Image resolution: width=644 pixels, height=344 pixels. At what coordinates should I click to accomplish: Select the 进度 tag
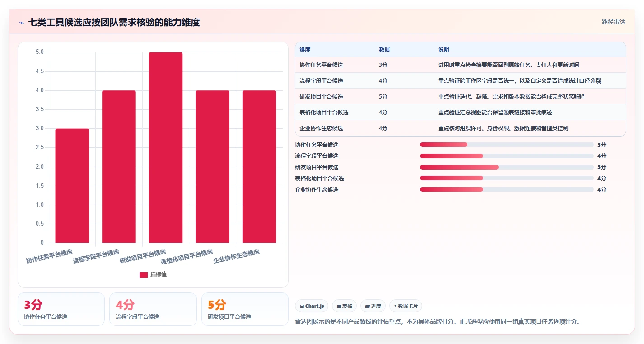373,306
